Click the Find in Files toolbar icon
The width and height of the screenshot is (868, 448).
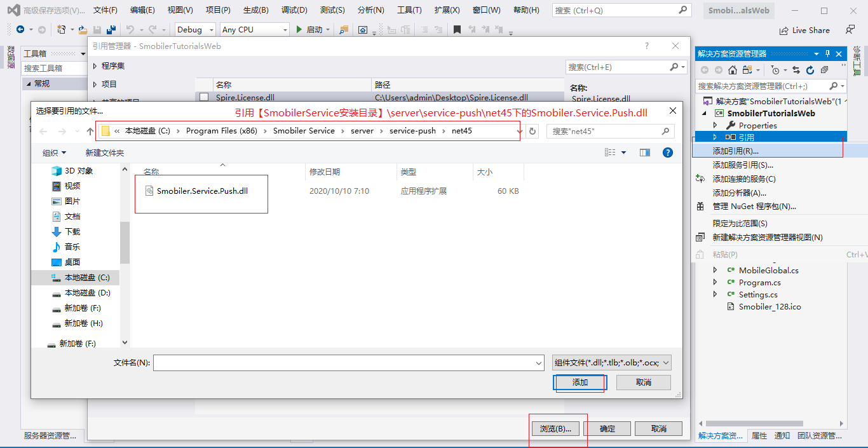click(344, 30)
